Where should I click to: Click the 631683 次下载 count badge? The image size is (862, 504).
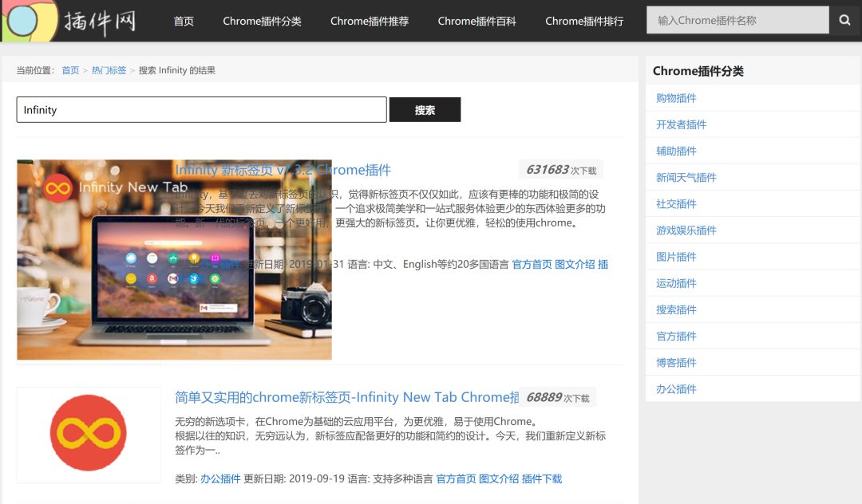point(561,170)
